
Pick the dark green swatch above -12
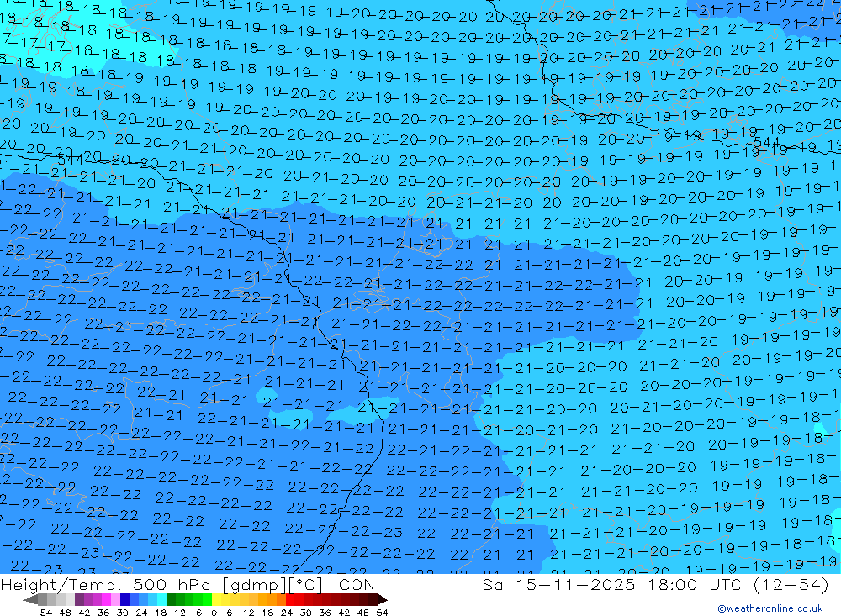tap(171, 600)
